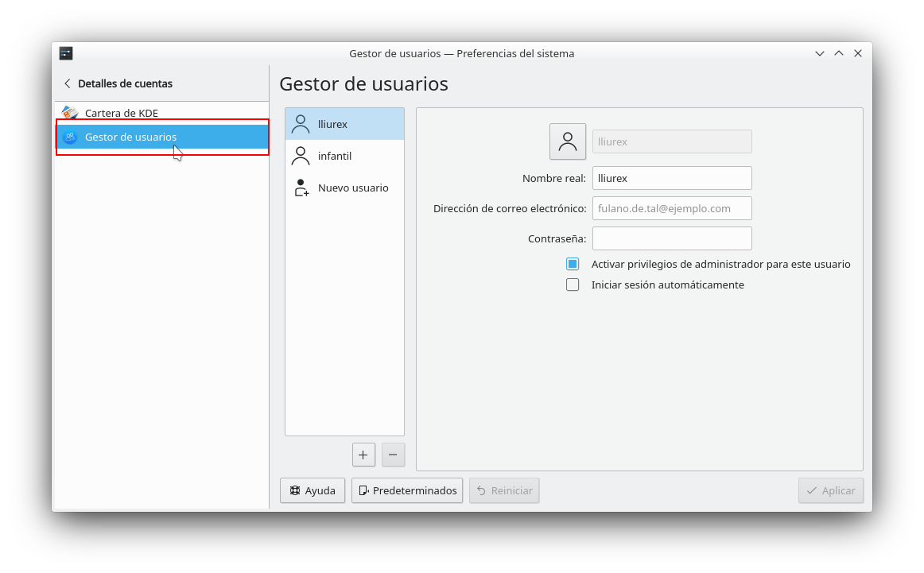
Task: Disable administrator privileges checkbox
Action: (573, 264)
